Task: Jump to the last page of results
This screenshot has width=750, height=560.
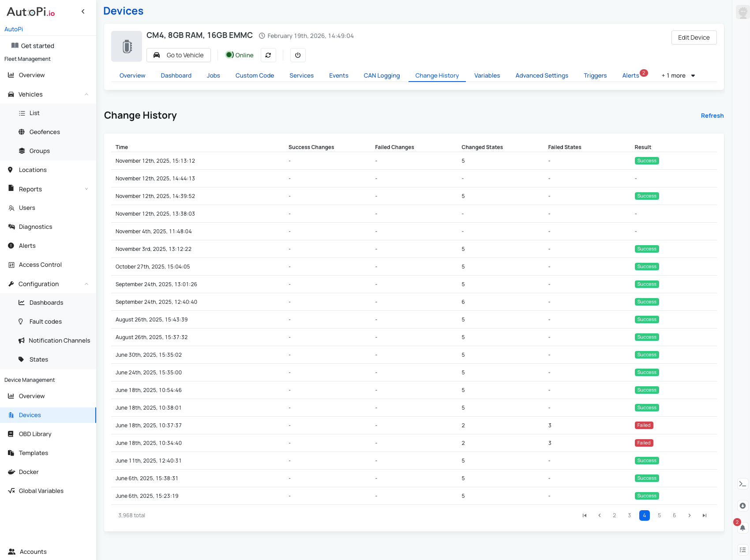Action: pos(705,515)
